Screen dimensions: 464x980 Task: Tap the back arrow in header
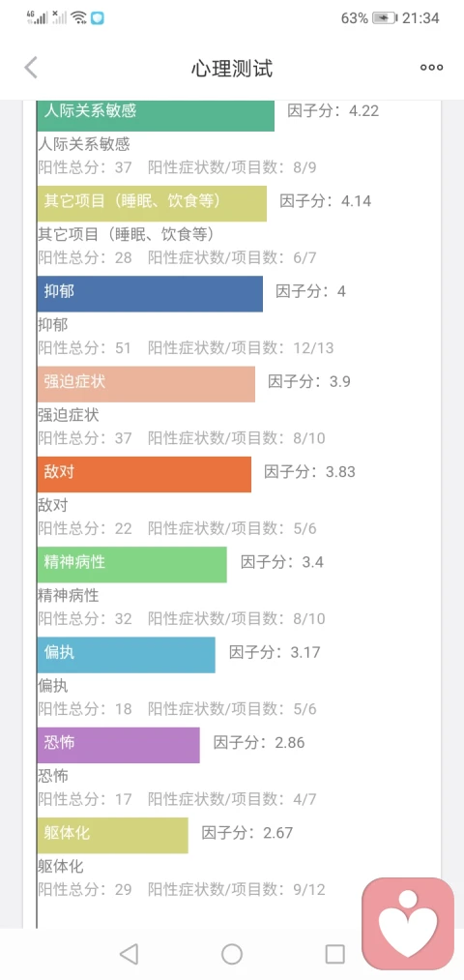pos(31,68)
